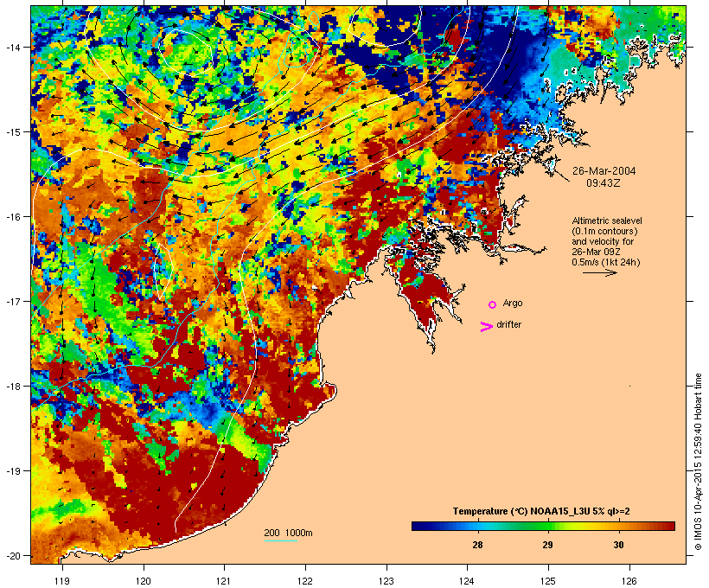Click the 'drifter' legend label
The image size is (709, 588).
point(508,324)
